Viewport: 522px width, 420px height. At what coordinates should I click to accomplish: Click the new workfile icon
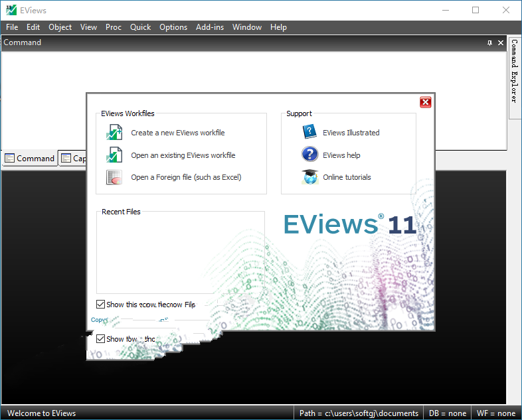114,132
